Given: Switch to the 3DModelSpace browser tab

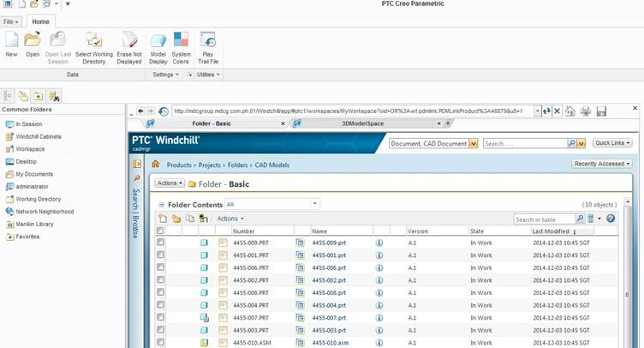Looking at the screenshot, I should (x=363, y=123).
